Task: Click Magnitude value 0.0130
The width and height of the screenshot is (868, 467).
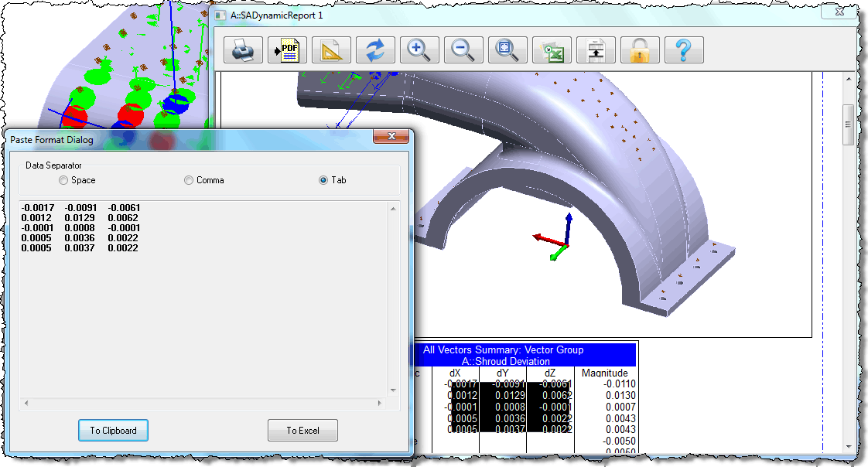Action: click(620, 396)
